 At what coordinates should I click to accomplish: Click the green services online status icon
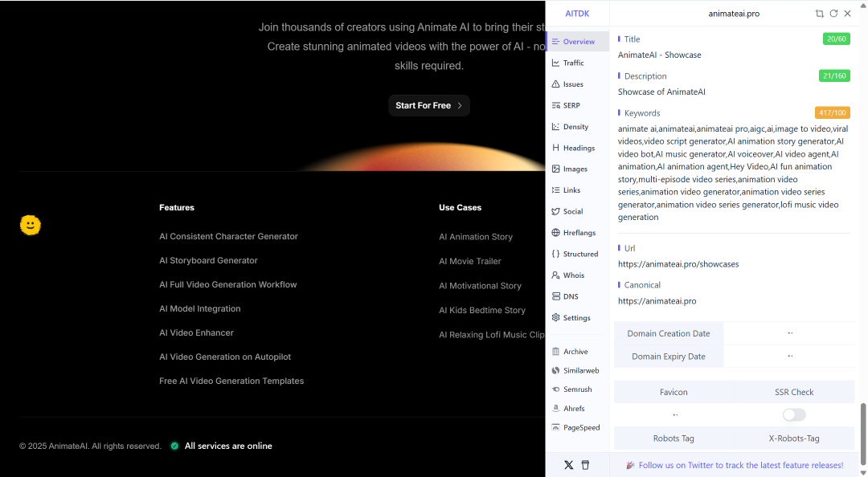pyautogui.click(x=174, y=446)
